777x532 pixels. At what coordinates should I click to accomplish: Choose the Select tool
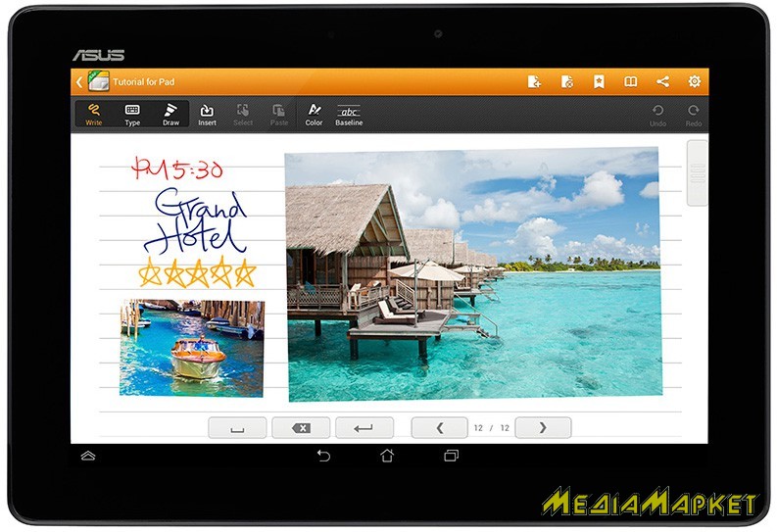coord(243,115)
